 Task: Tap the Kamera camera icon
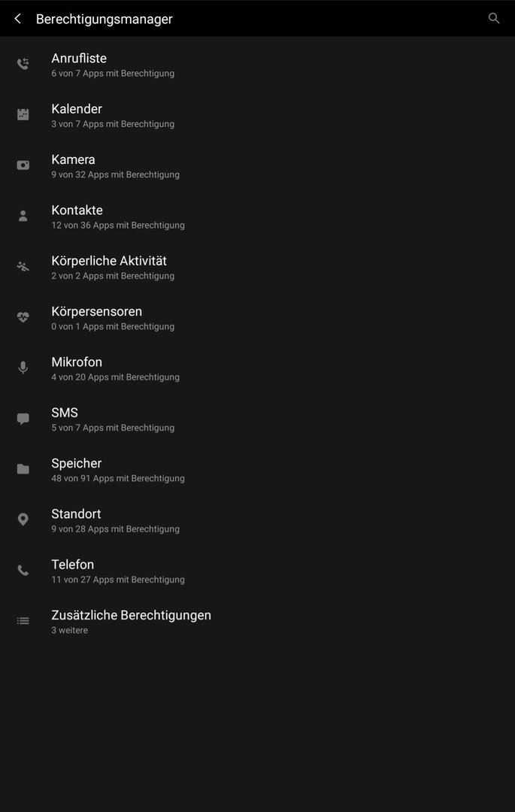point(23,165)
